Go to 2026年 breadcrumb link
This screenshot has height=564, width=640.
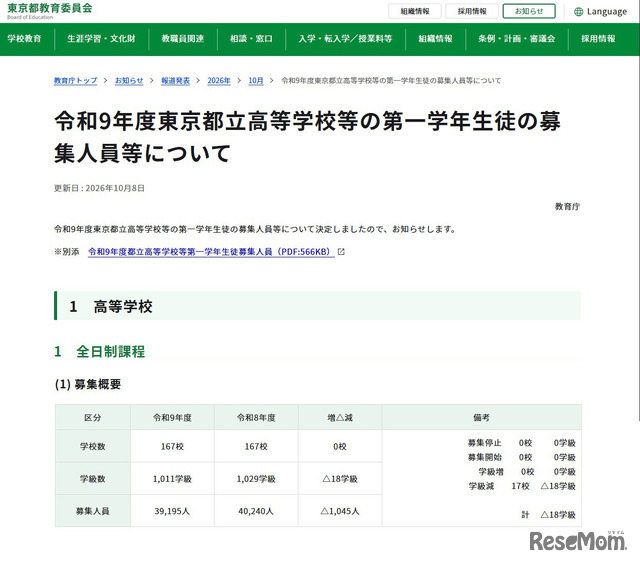[219, 80]
